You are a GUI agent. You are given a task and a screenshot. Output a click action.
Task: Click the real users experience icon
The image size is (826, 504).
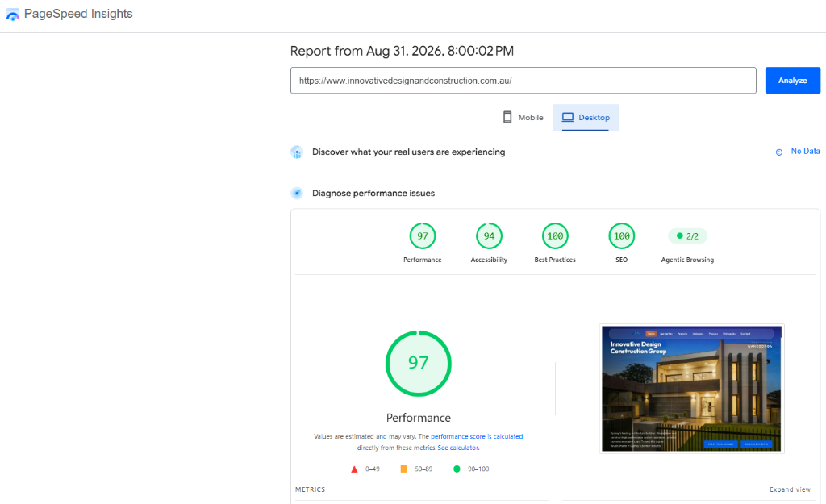[297, 152]
